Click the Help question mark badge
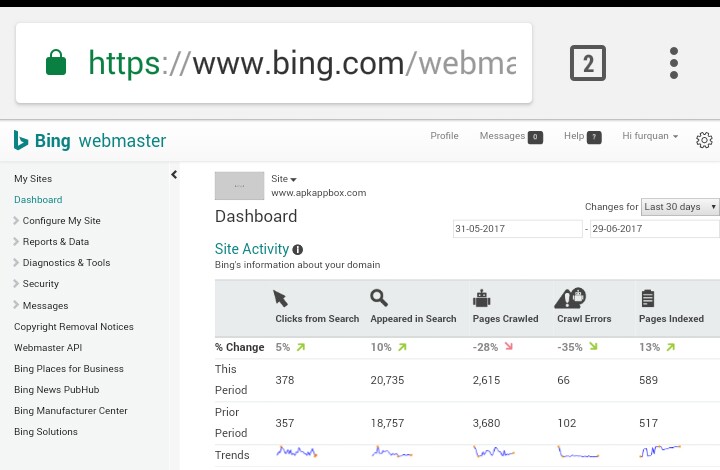Viewport: 720px width, 470px height. (594, 137)
